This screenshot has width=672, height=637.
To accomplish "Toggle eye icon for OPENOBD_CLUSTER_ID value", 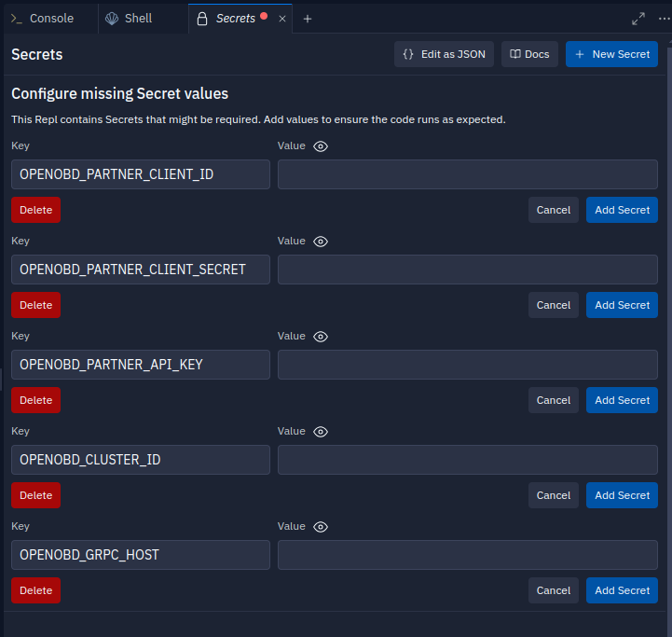I will [x=321, y=432].
